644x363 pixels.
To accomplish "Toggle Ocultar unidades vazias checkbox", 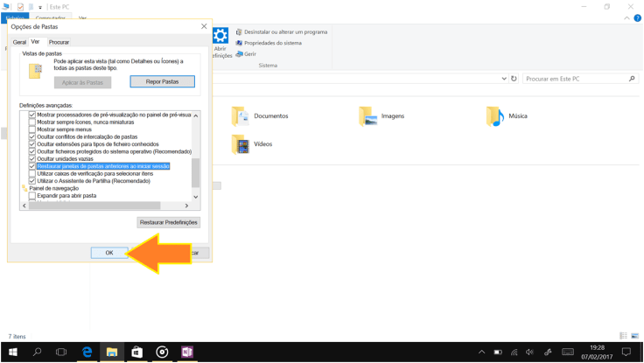I will (32, 159).
